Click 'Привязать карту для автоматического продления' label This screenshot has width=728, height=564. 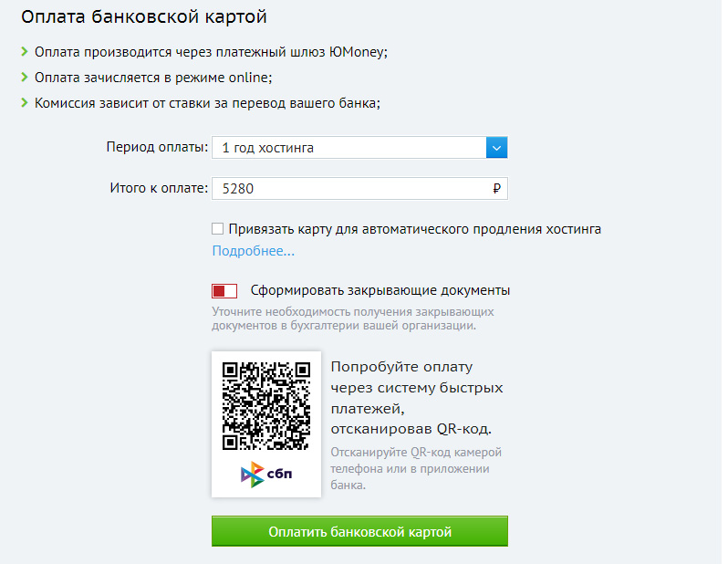click(x=414, y=229)
